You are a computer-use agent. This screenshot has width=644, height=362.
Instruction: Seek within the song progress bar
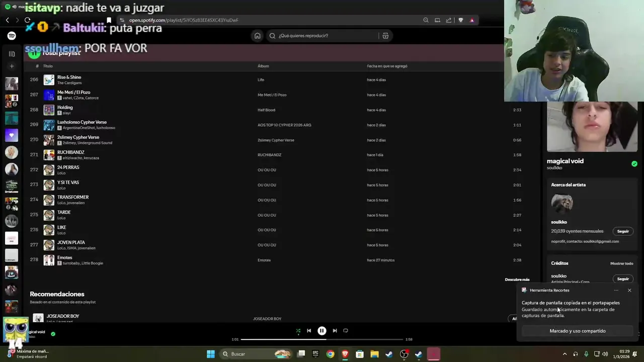point(322,339)
